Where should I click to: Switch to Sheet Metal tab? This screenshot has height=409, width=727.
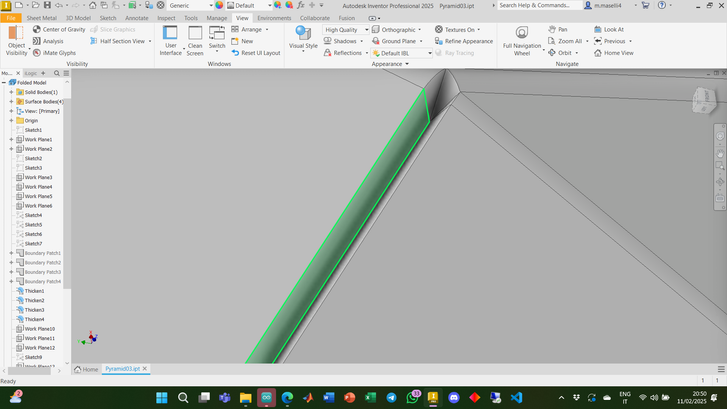pyautogui.click(x=42, y=18)
